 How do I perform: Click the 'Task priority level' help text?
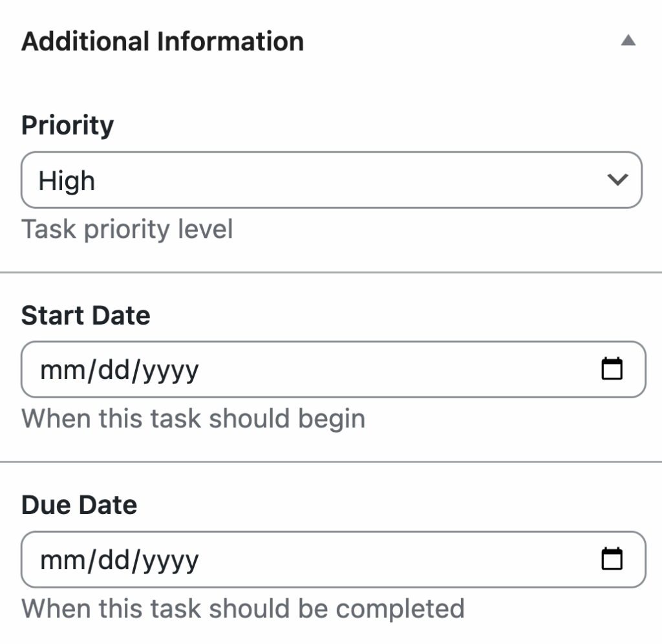pos(127,230)
